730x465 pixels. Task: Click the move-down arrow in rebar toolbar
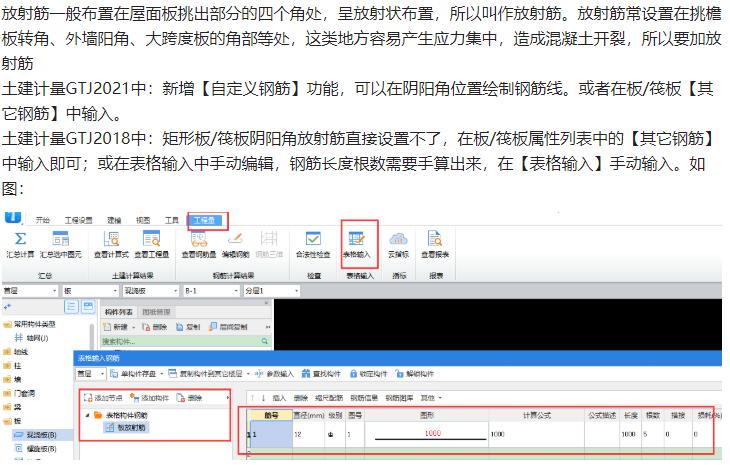[263, 398]
